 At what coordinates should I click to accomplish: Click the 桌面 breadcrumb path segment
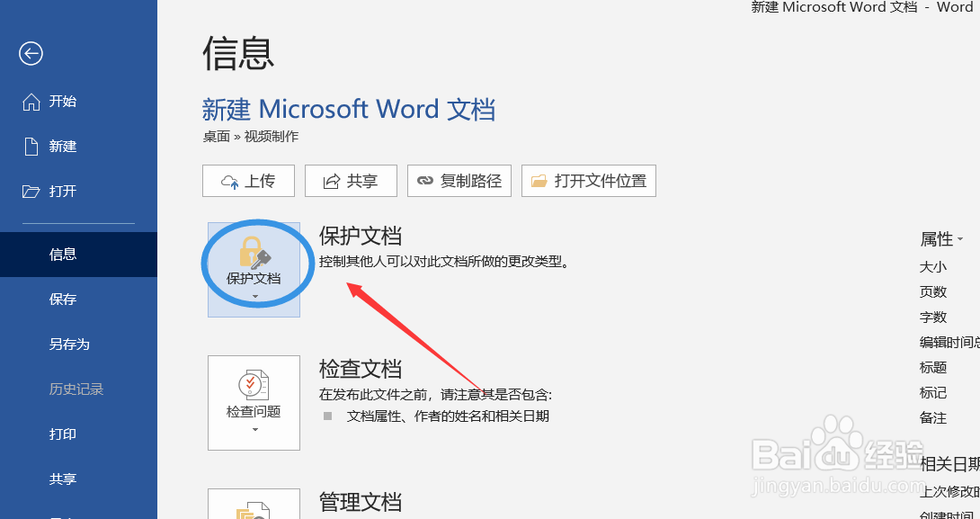217,137
